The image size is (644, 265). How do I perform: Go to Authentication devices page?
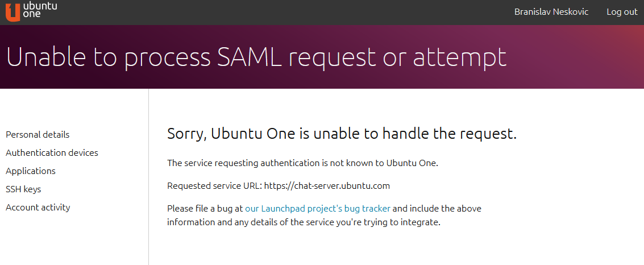click(52, 153)
